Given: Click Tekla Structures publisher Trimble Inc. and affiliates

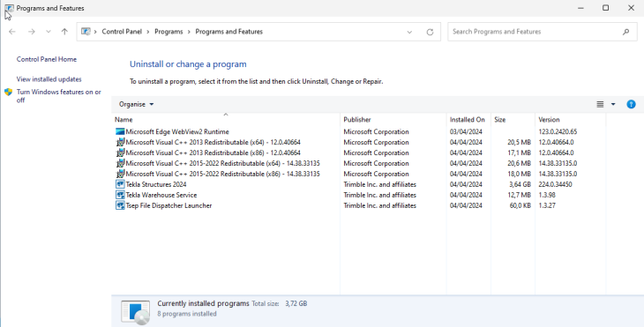Looking at the screenshot, I should (x=380, y=184).
